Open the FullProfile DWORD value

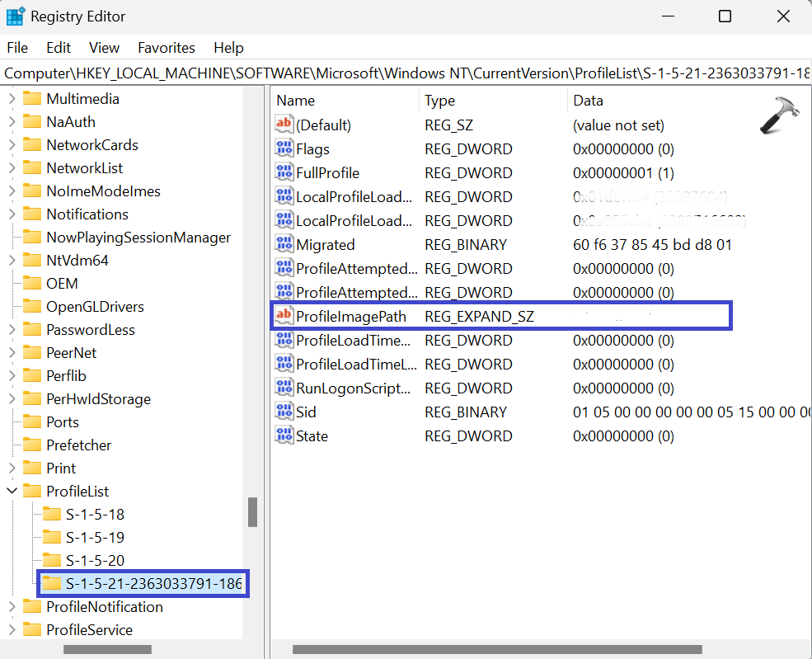tap(326, 172)
